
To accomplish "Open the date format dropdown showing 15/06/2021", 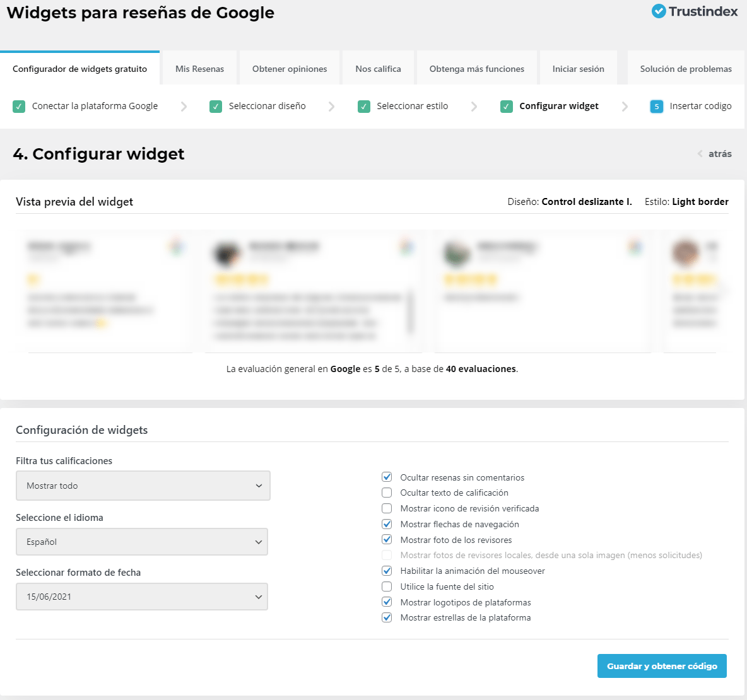I will [142, 597].
